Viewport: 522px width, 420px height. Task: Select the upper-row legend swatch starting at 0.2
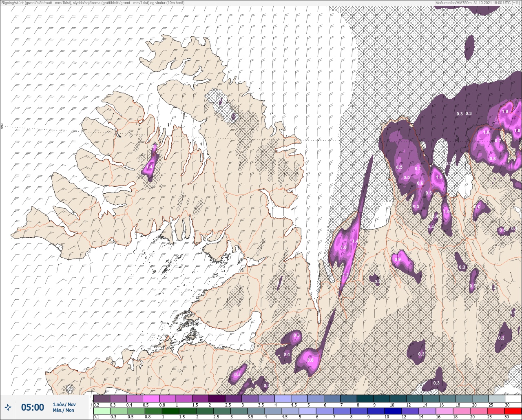click(x=102, y=398)
